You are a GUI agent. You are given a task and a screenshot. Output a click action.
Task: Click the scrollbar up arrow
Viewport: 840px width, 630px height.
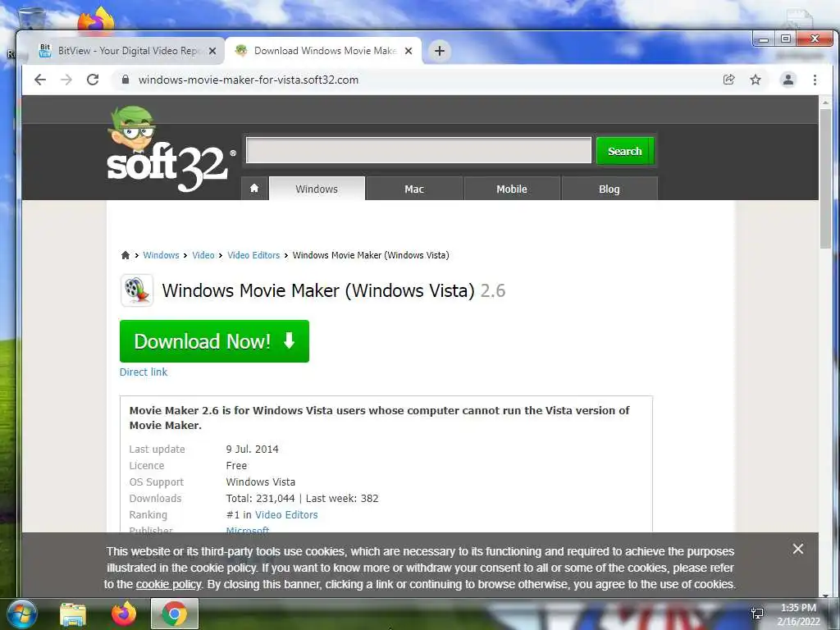(825, 102)
